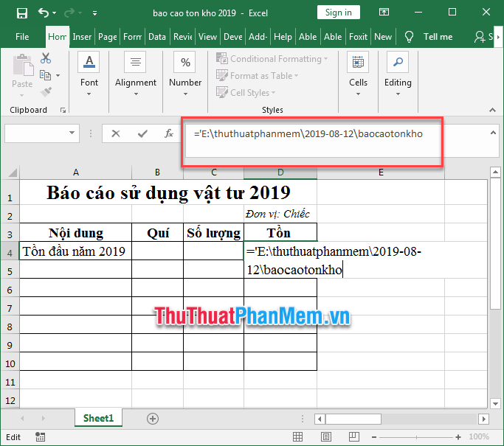Click the Format Painter brush icon

(46, 91)
